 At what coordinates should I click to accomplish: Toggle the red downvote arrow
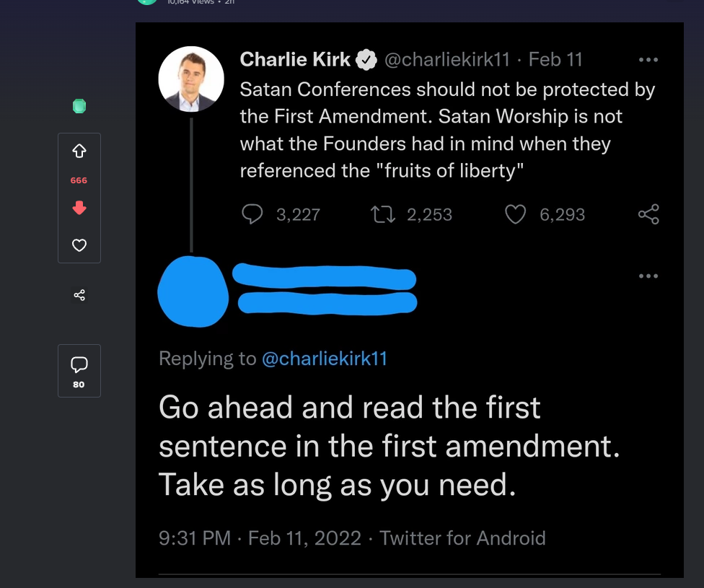coord(79,208)
